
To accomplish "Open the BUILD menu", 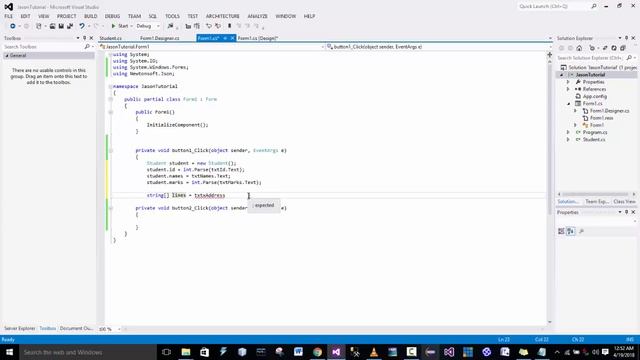I will coord(91,16).
